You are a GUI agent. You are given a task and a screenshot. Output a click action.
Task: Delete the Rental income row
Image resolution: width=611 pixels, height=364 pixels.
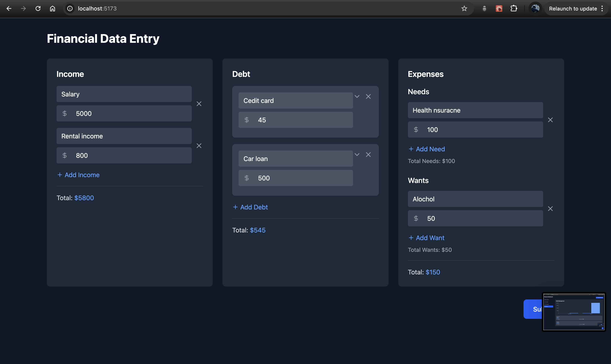pos(199,146)
